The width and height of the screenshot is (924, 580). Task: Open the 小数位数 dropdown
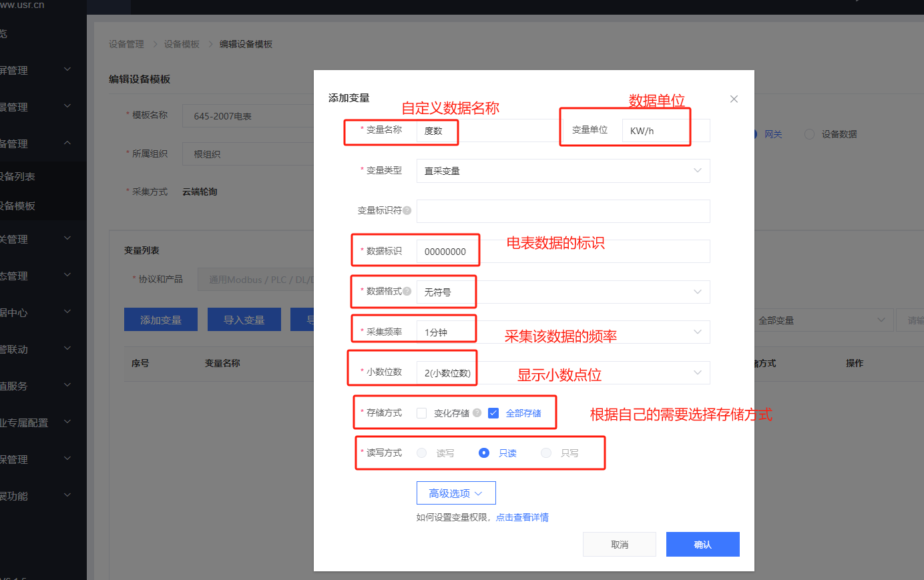coord(563,372)
